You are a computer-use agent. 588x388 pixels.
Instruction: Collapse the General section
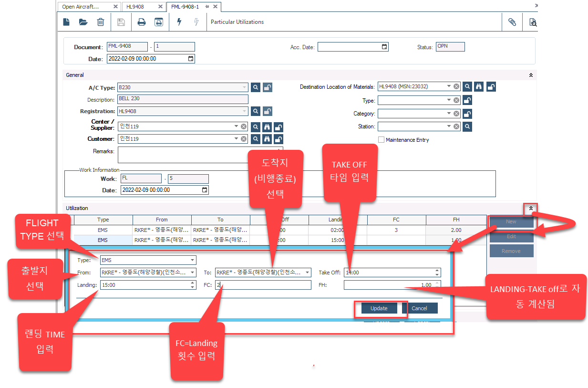coord(531,75)
